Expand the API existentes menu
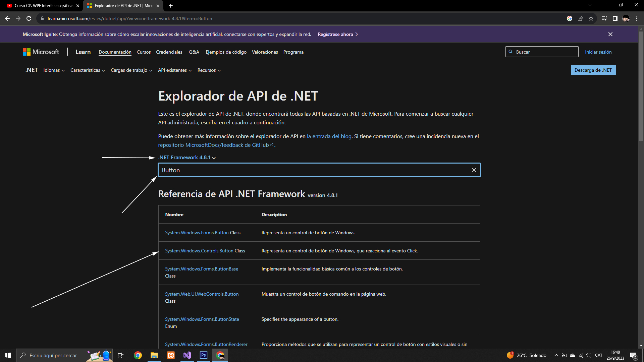The width and height of the screenshot is (644, 362). pos(175,70)
